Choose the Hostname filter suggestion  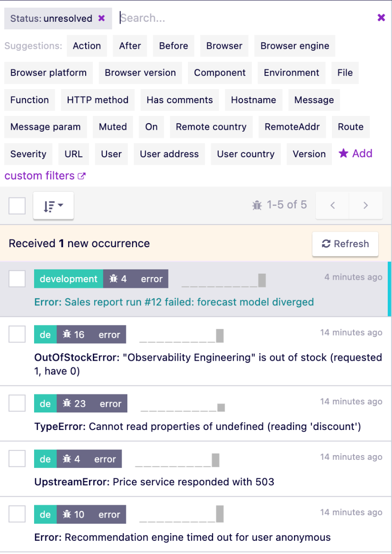pyautogui.click(x=254, y=100)
